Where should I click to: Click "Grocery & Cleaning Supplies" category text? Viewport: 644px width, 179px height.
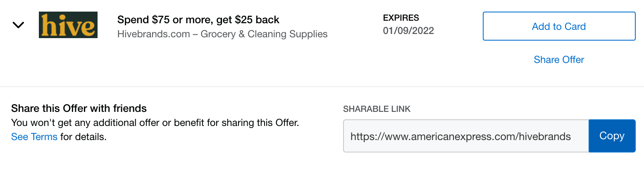(x=264, y=34)
